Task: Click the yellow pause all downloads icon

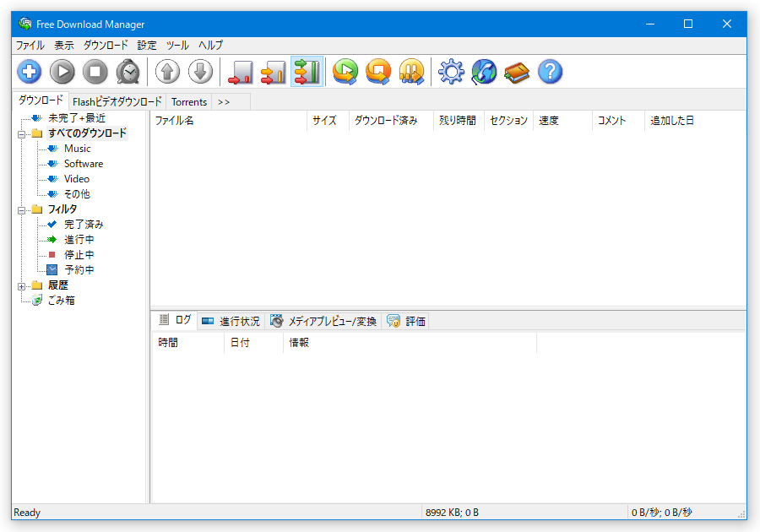Action: pos(411,72)
